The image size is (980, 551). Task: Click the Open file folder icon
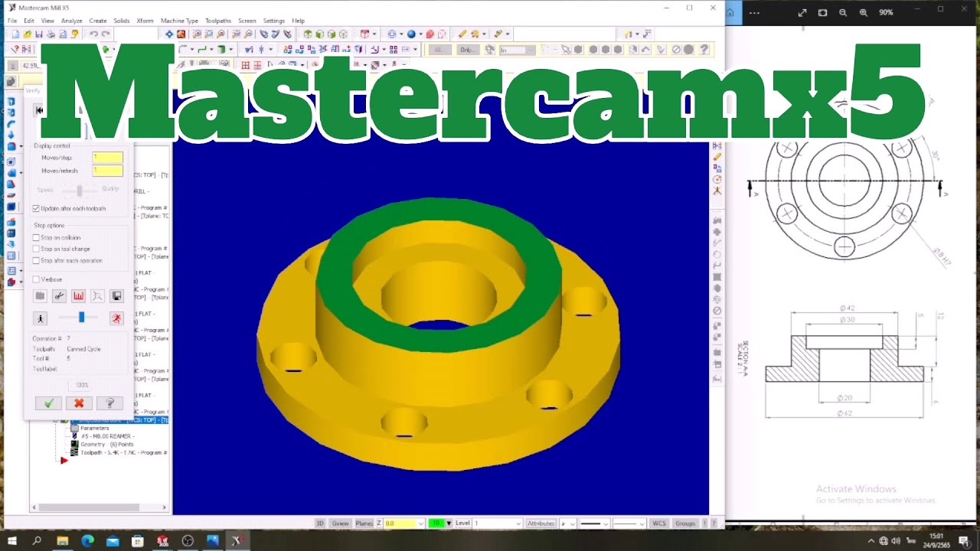point(28,34)
